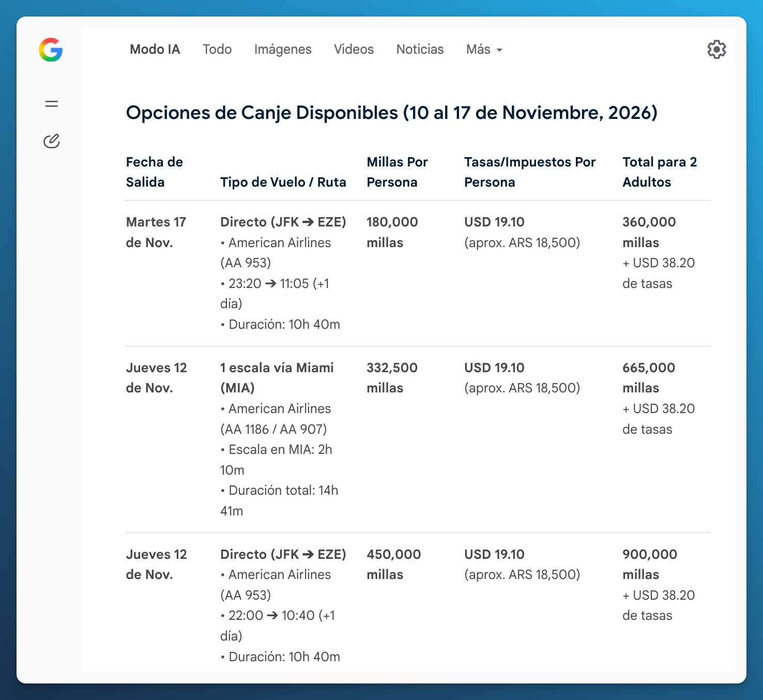The width and height of the screenshot is (763, 700).
Task: Open the Noticias tab
Action: click(420, 50)
